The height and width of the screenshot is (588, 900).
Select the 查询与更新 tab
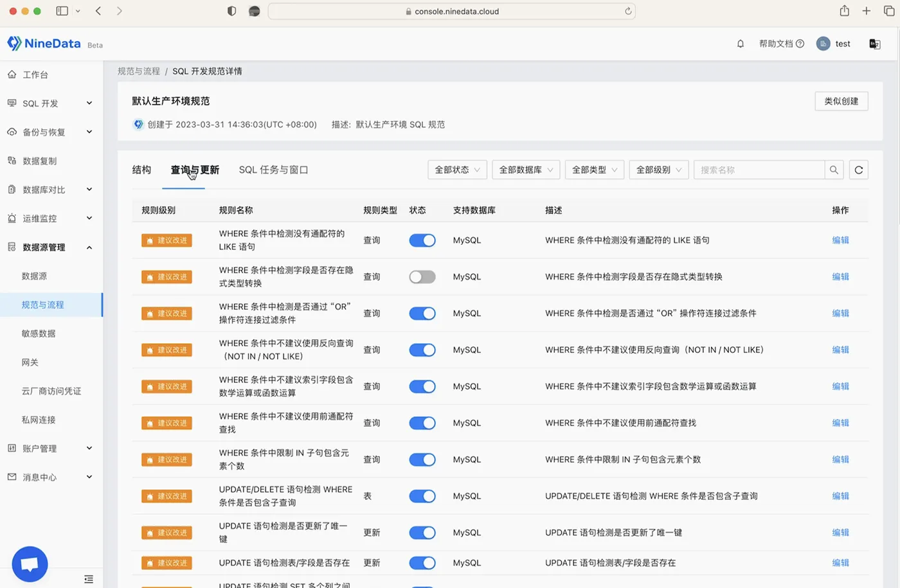195,170
